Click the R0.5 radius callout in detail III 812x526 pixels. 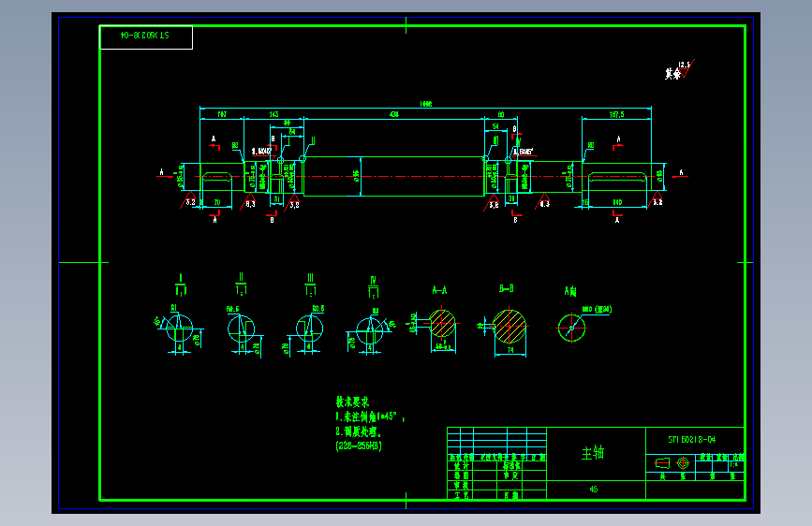[x=318, y=309]
